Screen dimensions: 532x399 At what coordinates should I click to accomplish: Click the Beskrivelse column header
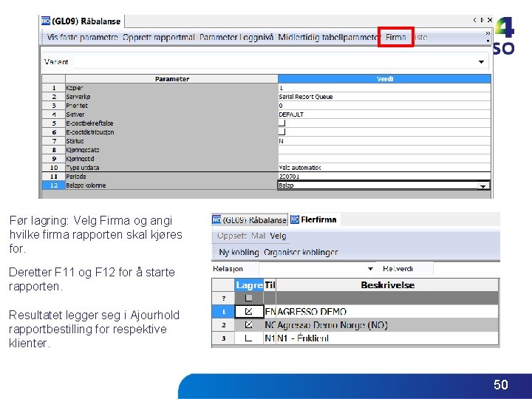(387, 285)
